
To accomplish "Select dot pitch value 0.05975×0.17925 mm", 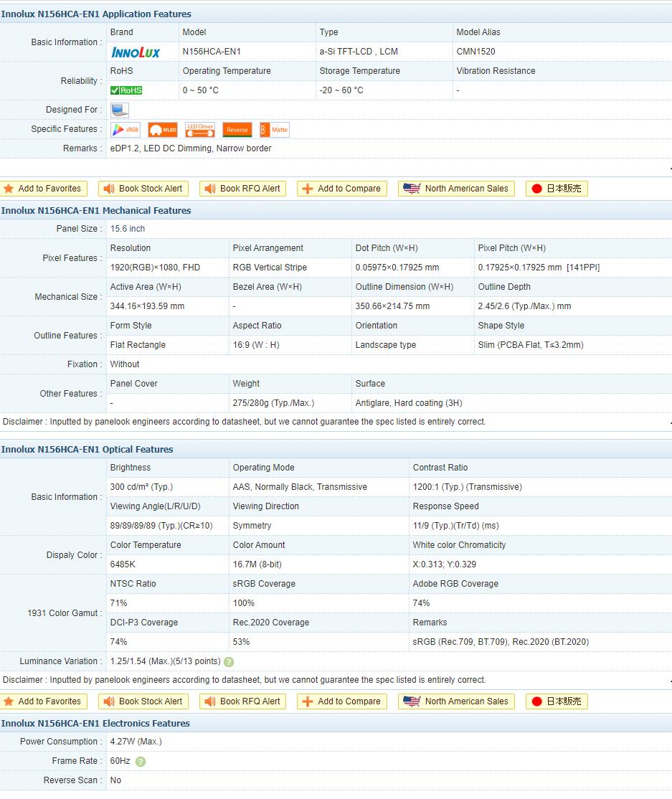I will coord(397,268).
